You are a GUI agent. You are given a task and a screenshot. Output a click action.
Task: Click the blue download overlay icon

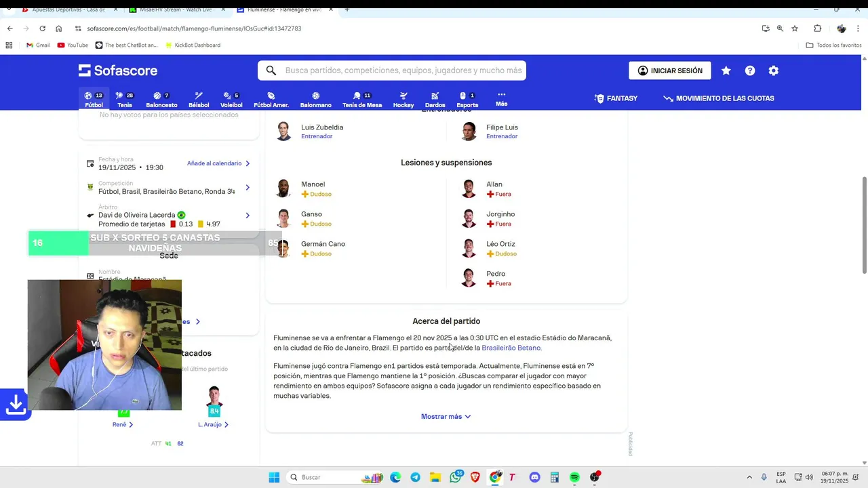(15, 405)
